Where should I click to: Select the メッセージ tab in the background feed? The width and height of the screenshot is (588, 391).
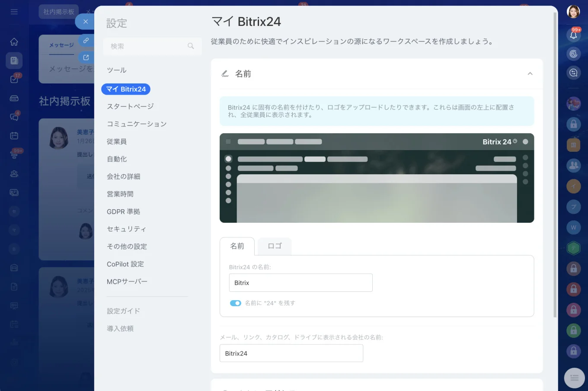[x=61, y=45]
